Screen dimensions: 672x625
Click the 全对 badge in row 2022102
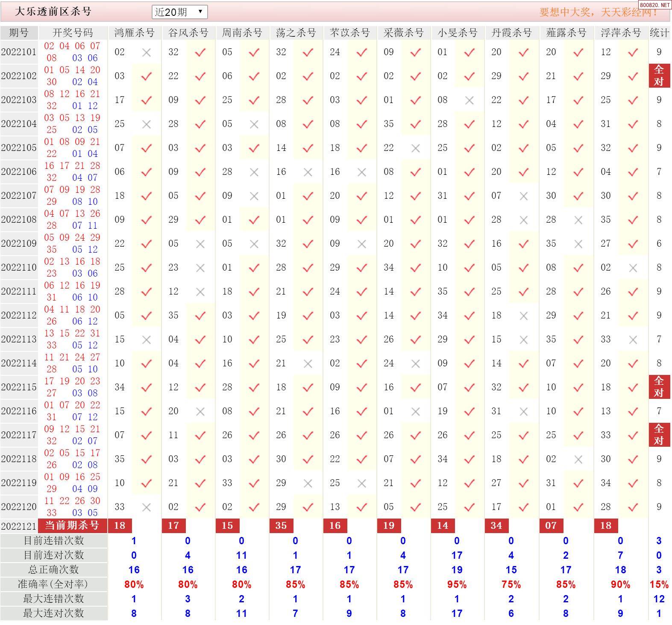pyautogui.click(x=659, y=76)
